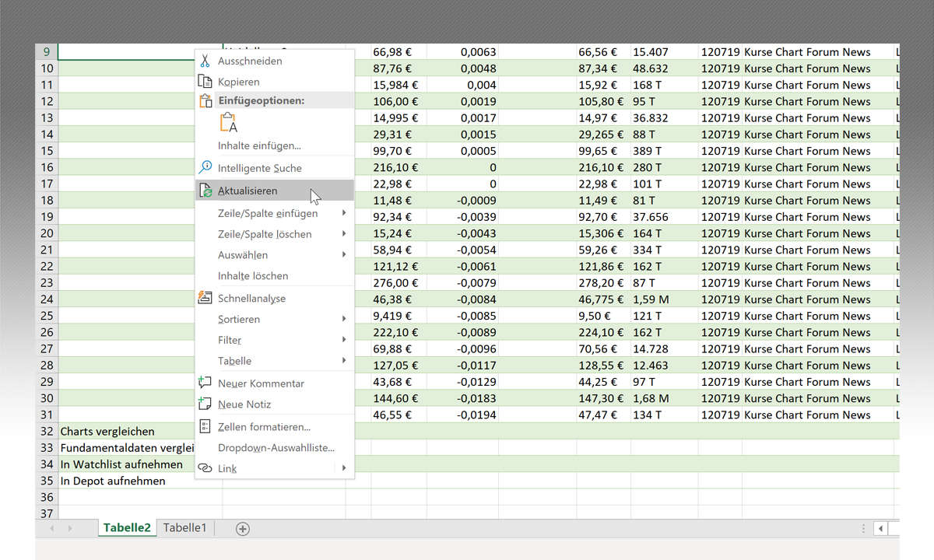
Task: Click row header 9
Action: [47, 52]
